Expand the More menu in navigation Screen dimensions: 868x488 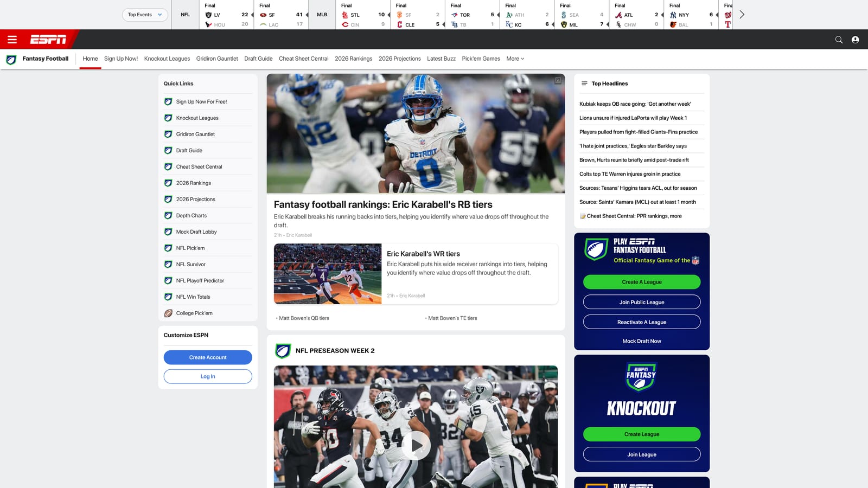pyautogui.click(x=515, y=59)
